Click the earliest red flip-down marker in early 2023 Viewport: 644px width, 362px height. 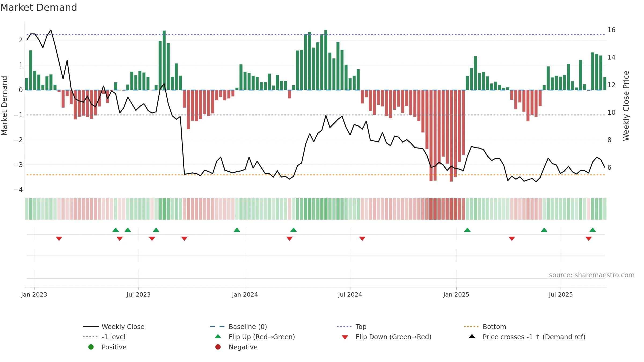(59, 239)
